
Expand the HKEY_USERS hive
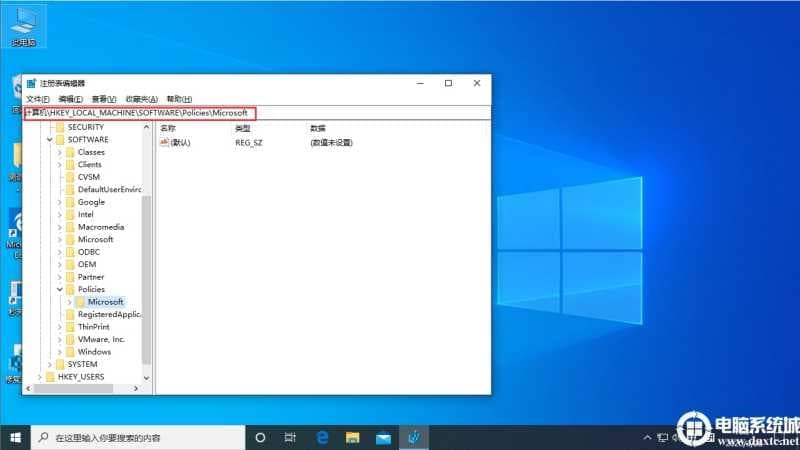[40, 377]
